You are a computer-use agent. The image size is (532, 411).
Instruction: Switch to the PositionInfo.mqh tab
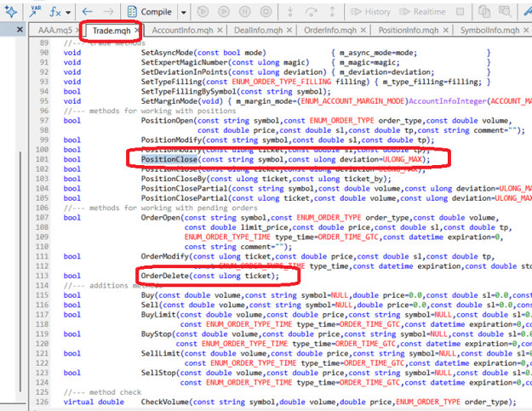coord(409,31)
